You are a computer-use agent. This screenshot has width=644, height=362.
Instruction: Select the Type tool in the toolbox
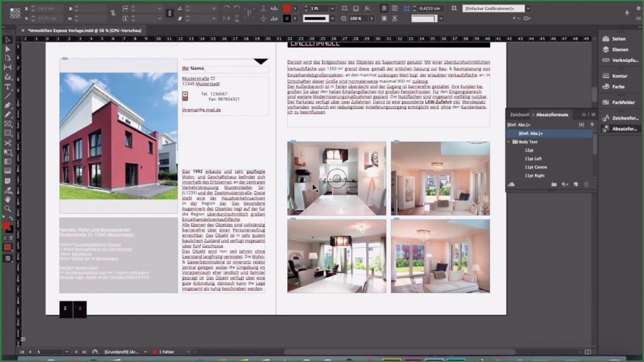(x=8, y=86)
